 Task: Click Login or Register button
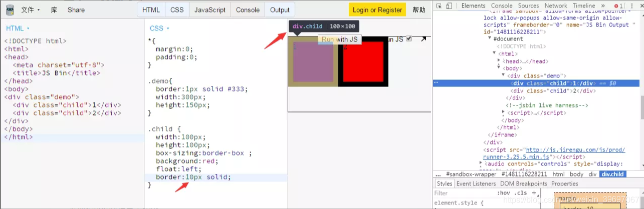click(377, 9)
